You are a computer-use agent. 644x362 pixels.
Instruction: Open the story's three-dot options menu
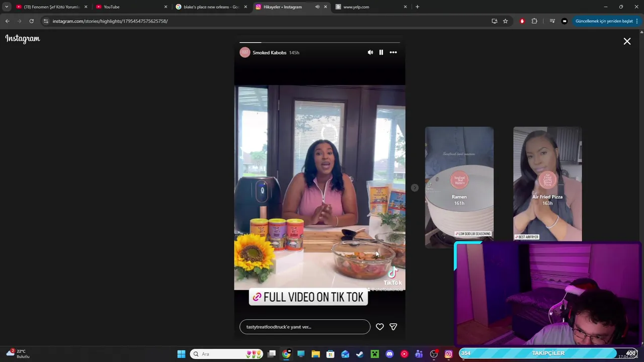point(393,52)
